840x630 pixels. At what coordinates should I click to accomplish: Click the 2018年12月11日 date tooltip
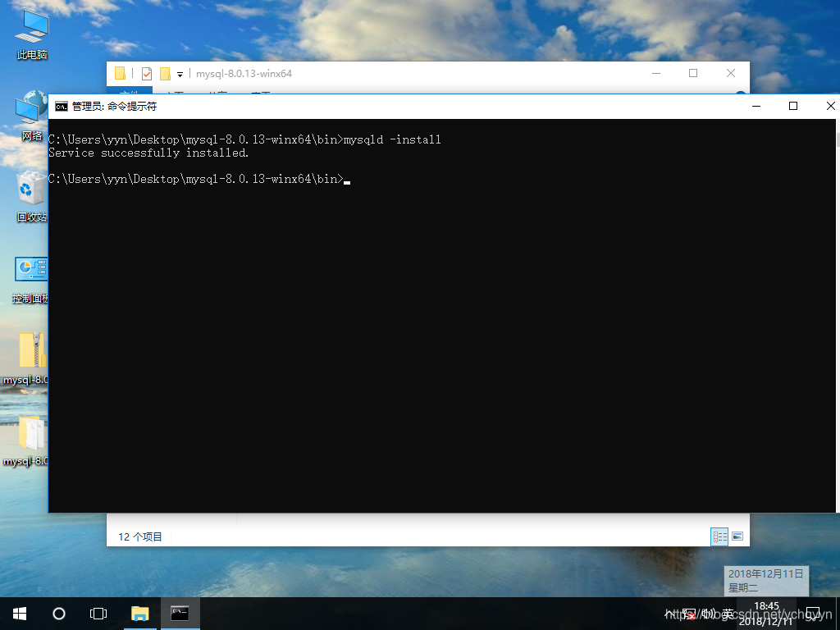(766, 581)
